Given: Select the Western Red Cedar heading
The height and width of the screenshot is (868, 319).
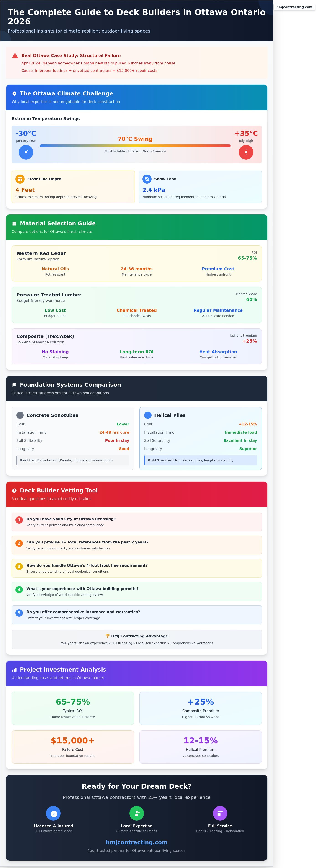Looking at the screenshot, I should pos(41,254).
